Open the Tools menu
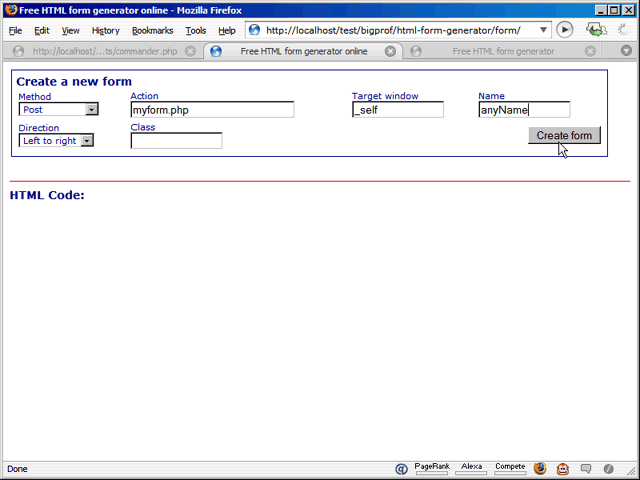 (x=196, y=31)
